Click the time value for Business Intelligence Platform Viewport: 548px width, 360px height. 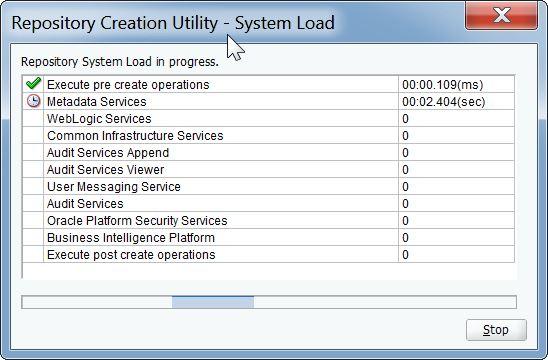click(405, 238)
